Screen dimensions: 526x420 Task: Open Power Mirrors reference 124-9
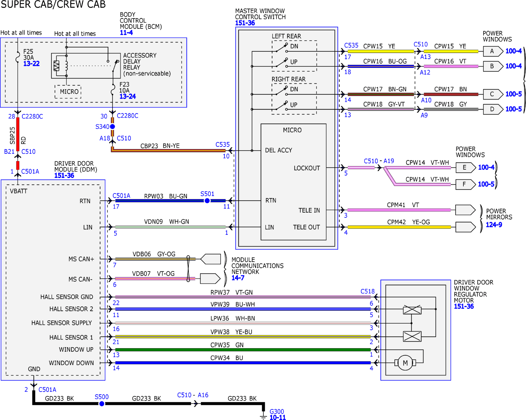coord(494,225)
